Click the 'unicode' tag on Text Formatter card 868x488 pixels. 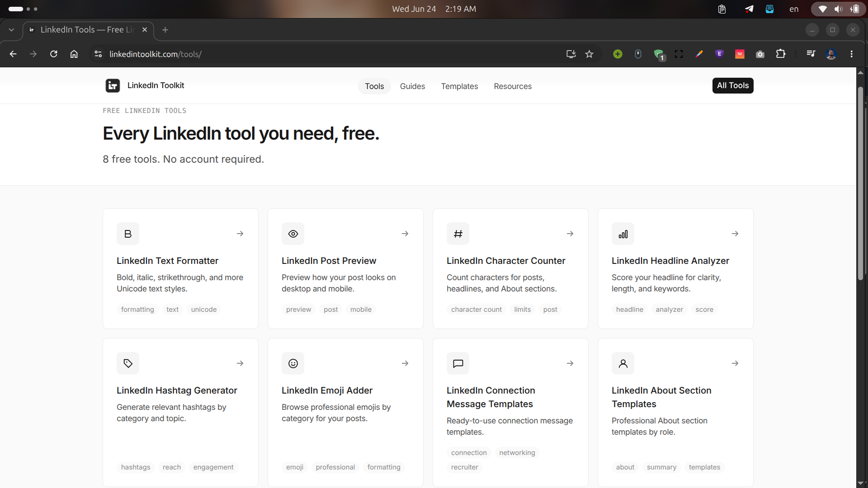(x=204, y=310)
